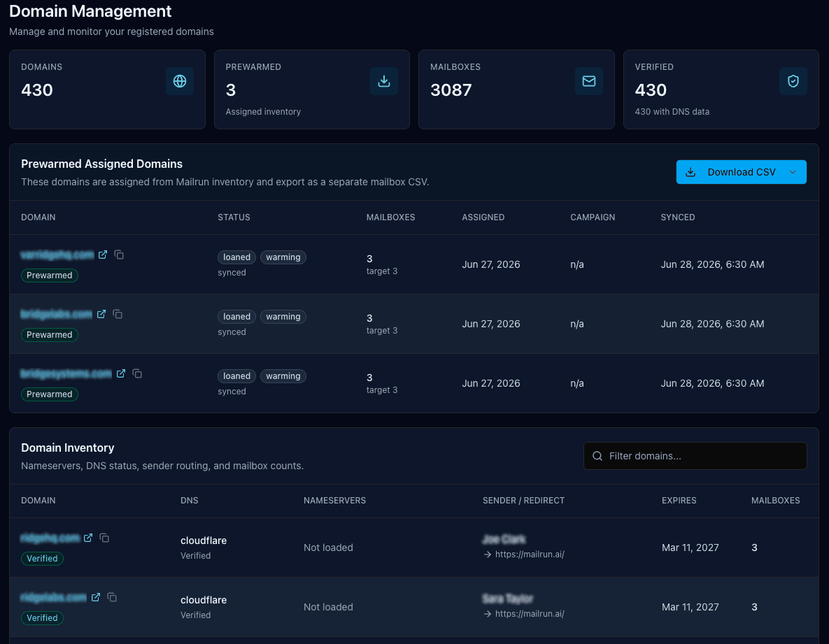Click the Verified badge in Sara Taylor's row
The image size is (829, 644).
42,618
